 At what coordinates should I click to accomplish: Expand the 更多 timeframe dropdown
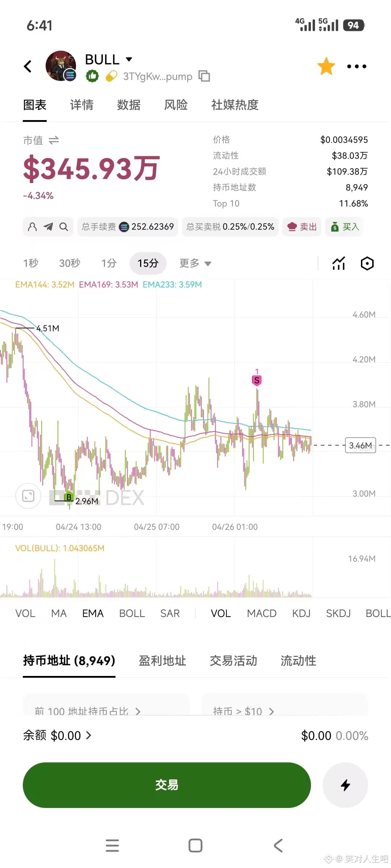(195, 263)
